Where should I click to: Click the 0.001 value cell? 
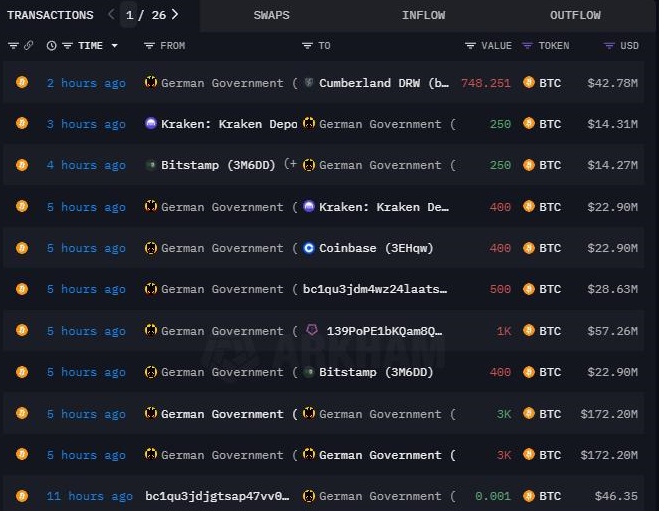493,496
